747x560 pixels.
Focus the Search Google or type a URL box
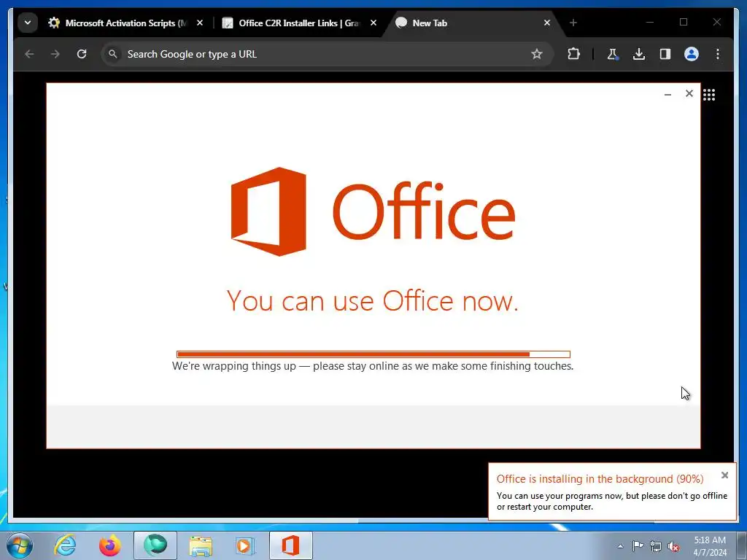click(x=327, y=54)
